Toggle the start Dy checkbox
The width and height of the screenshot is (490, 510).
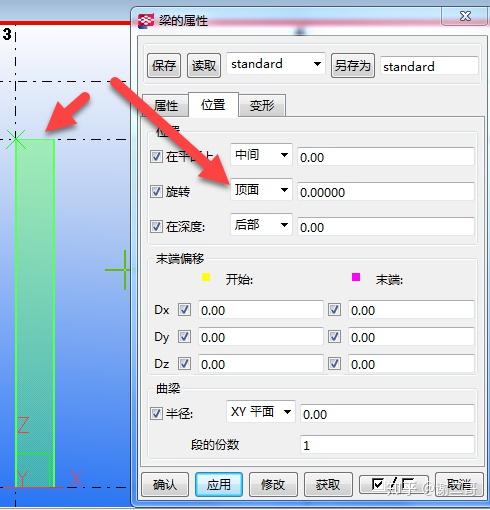coord(184,337)
